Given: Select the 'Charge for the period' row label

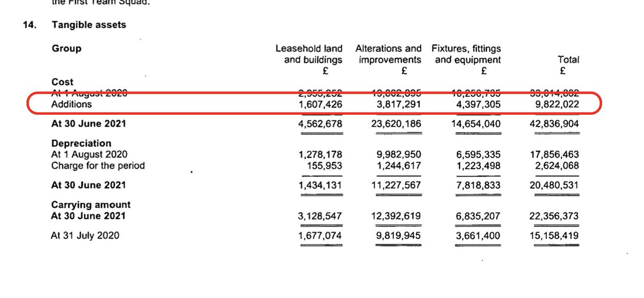Looking at the screenshot, I should point(98,166).
